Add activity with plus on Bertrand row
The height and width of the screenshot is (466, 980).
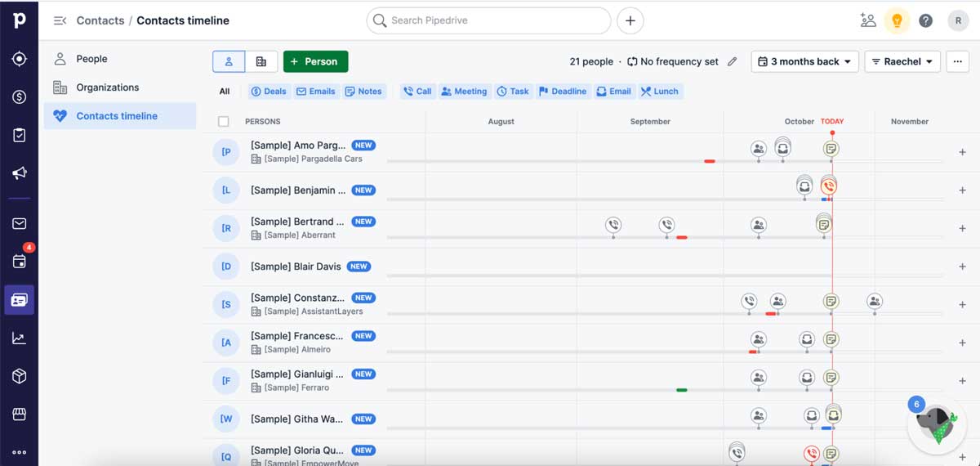point(962,228)
